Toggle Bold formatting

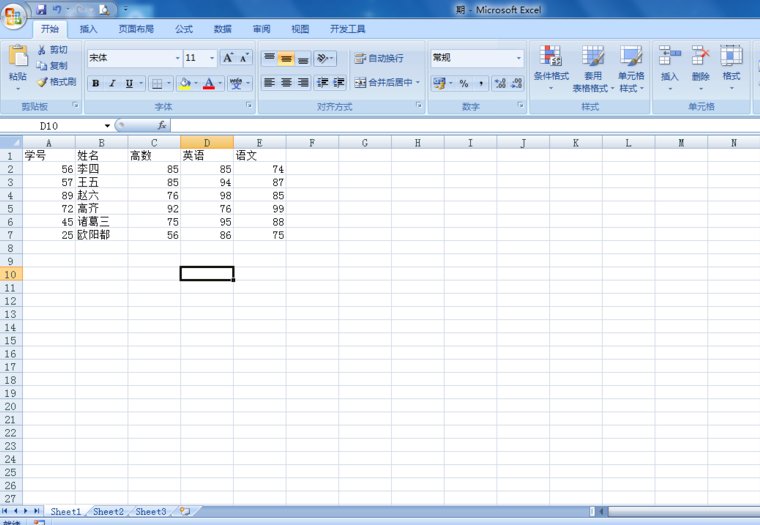(96, 83)
